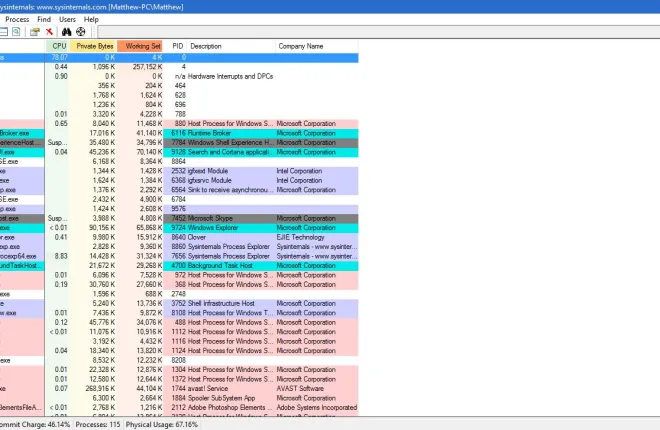Click Processes: 115 in the status bar
Screen dimensions: 660x430
click(98, 425)
